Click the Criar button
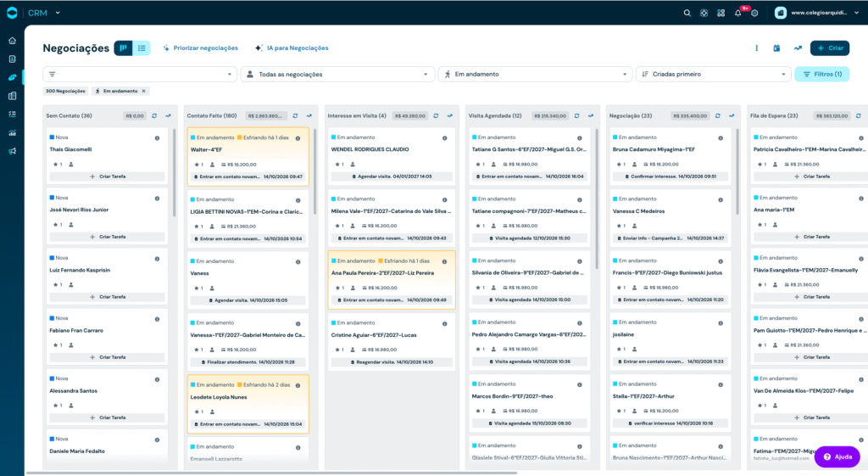Image resolution: width=868 pixels, height=476 pixels. (830, 48)
